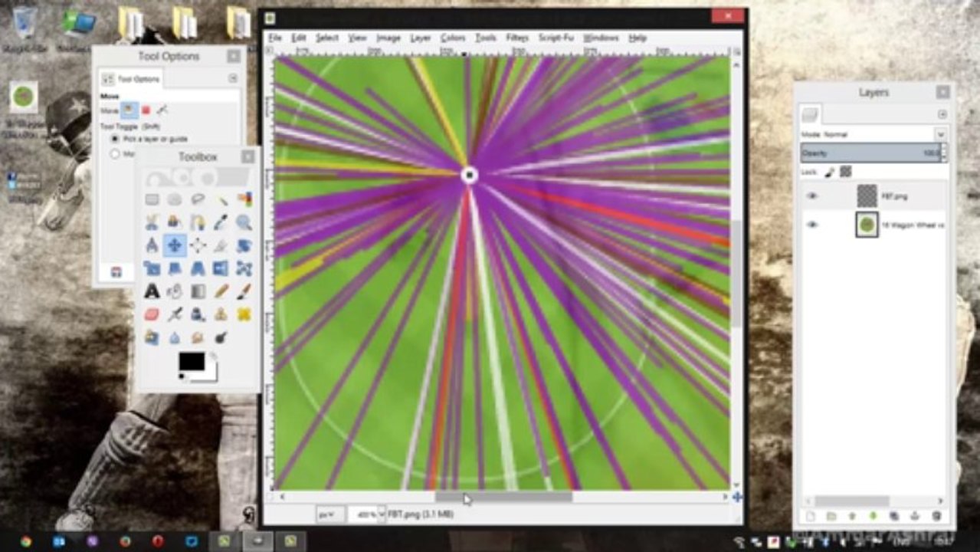The width and height of the screenshot is (980, 552).
Task: Open Layers panel tab configuration menu
Action: pos(942,114)
